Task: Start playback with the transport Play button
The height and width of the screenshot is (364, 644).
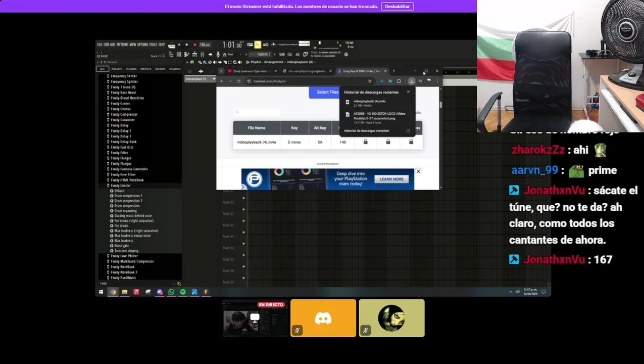Action: pos(179,44)
